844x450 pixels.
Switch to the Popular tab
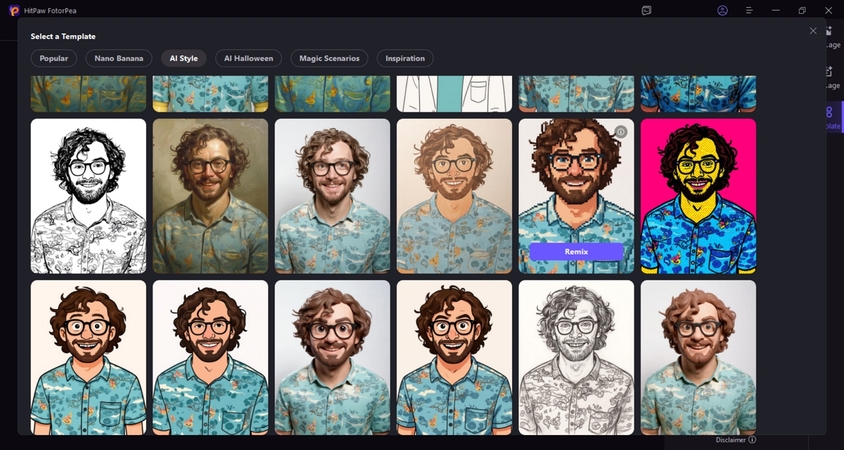(54, 58)
